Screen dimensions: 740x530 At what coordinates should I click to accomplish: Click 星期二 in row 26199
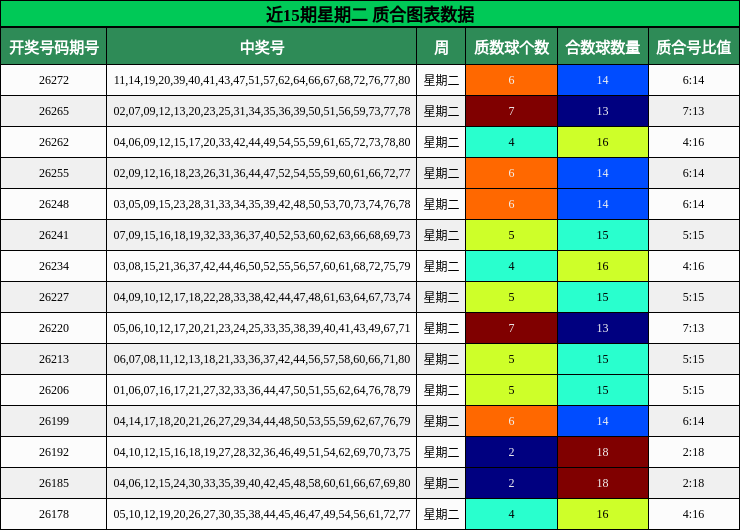click(441, 421)
